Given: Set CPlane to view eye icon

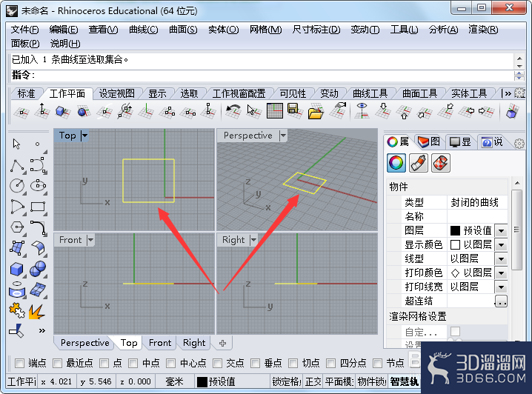Looking at the screenshot, I should (362, 111).
